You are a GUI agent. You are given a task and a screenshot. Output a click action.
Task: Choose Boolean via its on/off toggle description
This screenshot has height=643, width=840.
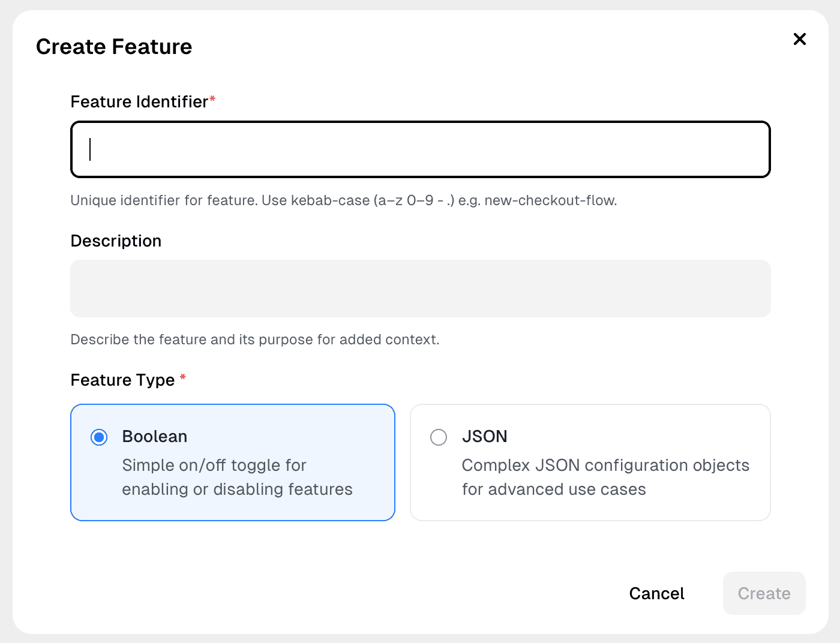coord(237,477)
